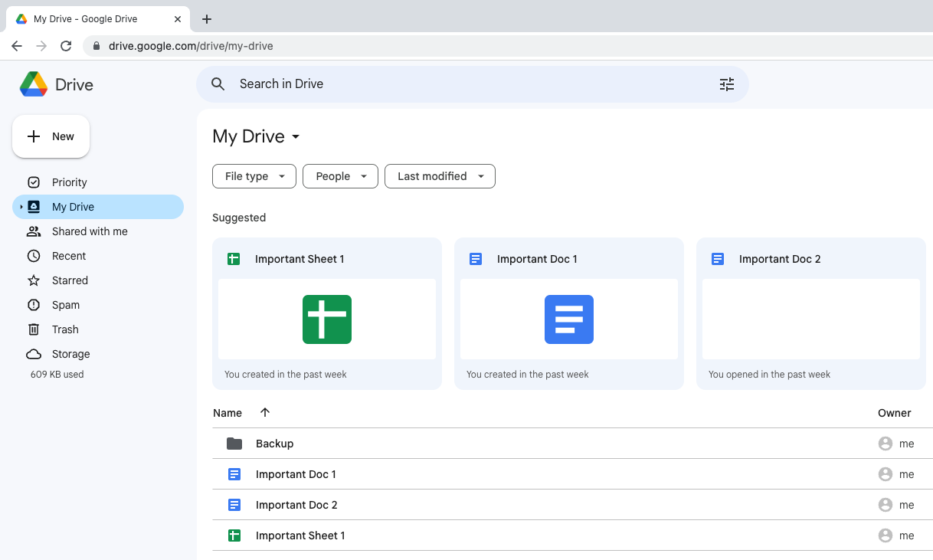Screen dimensions: 933x560
Task: Click the Backup folder icon
Action: pyautogui.click(x=234, y=444)
